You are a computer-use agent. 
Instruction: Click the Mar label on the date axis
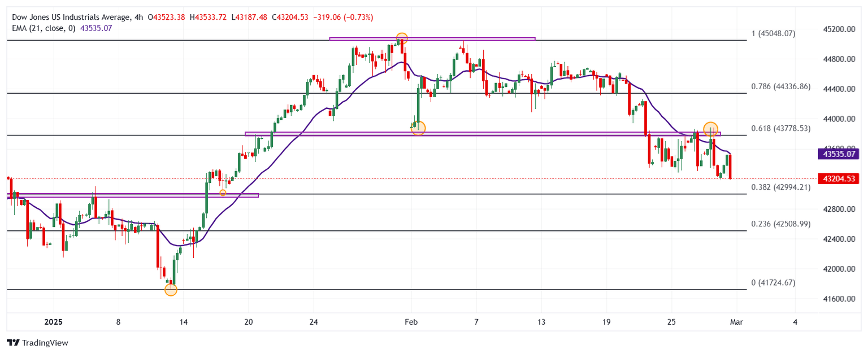coord(736,322)
